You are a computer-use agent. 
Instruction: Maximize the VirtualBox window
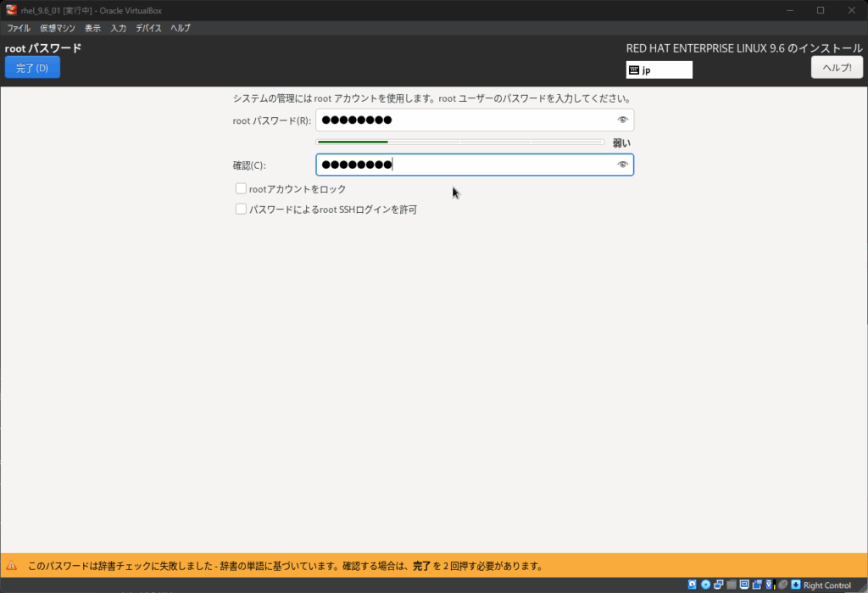pos(821,10)
